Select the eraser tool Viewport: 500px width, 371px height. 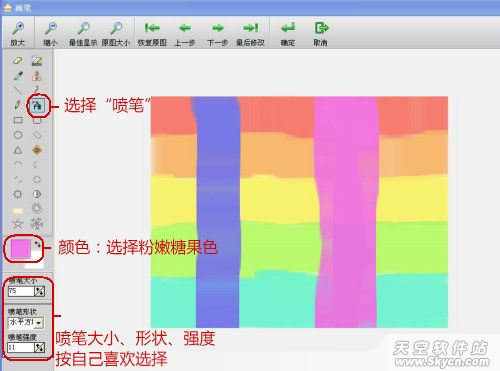pyautogui.click(x=18, y=61)
